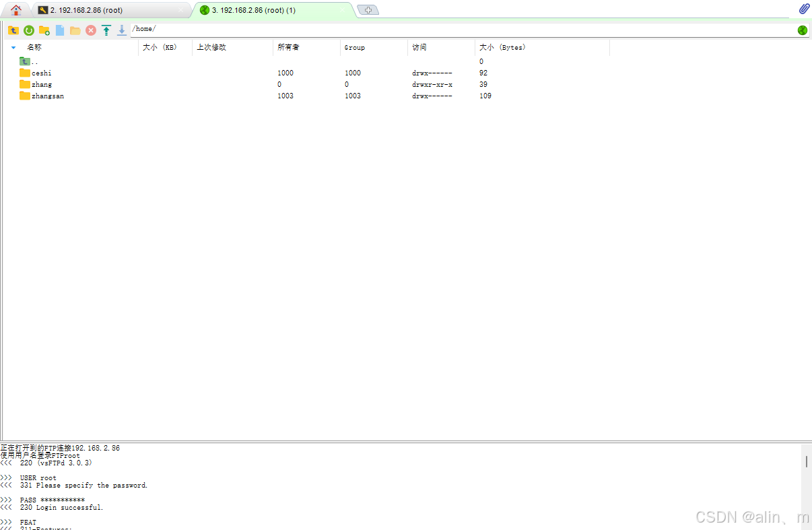812x530 pixels.
Task: Click the log panel scrollbar thumb
Action: (x=807, y=461)
